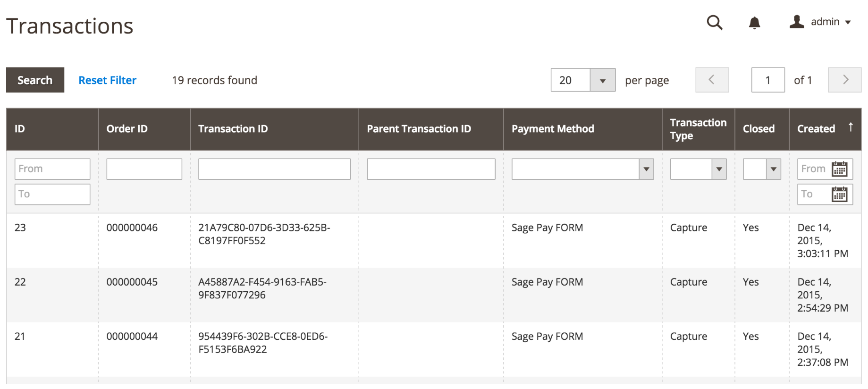Click Sage Pay FORM in row 23

pos(548,228)
